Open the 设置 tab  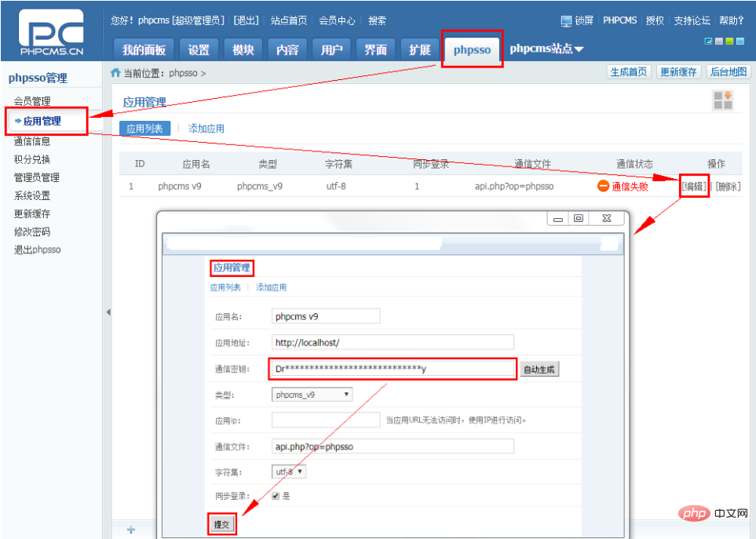pyautogui.click(x=199, y=49)
